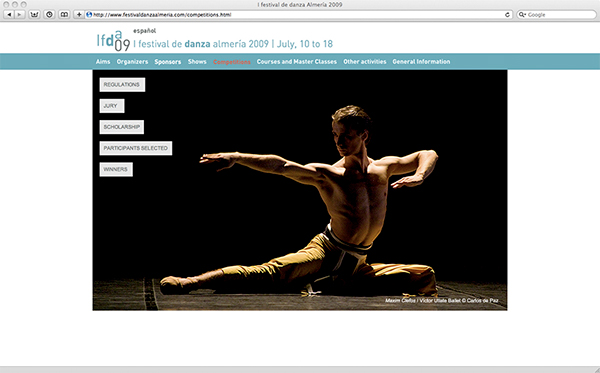Click the globe site icon in address bar
600x373 pixels.
coord(89,15)
